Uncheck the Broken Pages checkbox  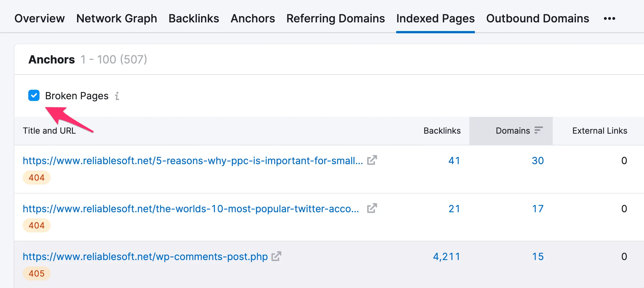(34, 95)
